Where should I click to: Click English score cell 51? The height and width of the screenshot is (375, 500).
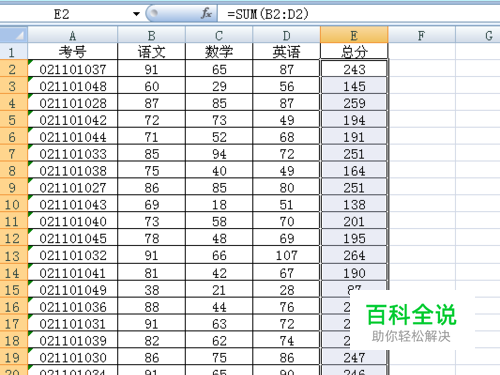287,204
